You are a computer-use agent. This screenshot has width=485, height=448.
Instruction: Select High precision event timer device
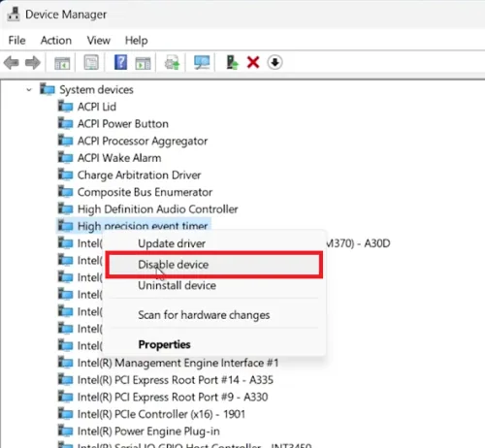[x=143, y=226]
